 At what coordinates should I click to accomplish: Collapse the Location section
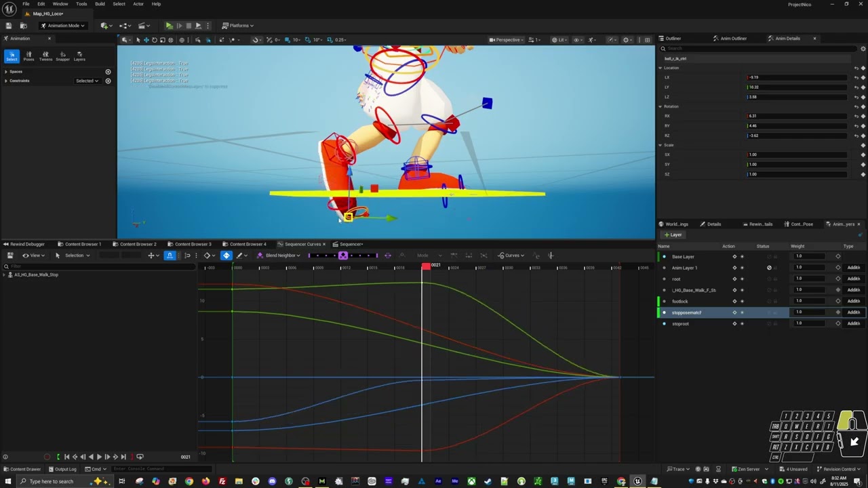pyautogui.click(x=660, y=68)
